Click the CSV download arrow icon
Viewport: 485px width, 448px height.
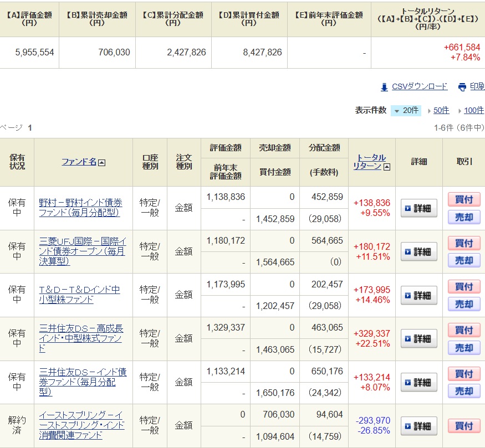384,87
